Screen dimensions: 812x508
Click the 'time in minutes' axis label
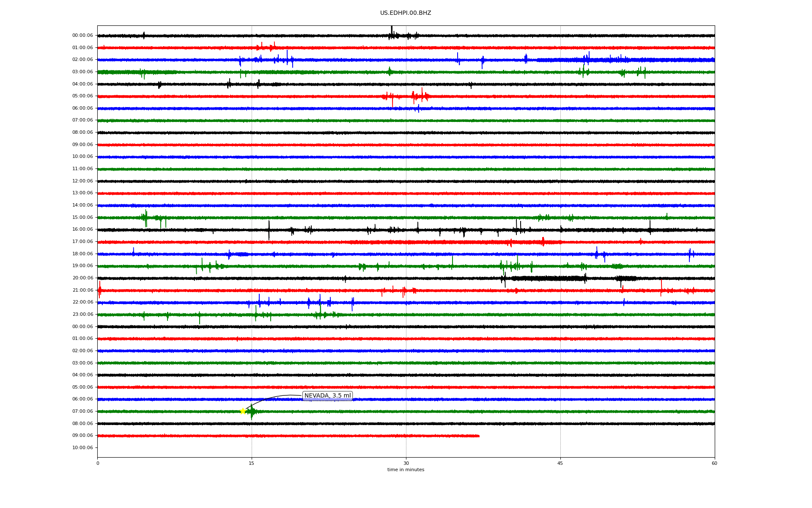[406, 469]
